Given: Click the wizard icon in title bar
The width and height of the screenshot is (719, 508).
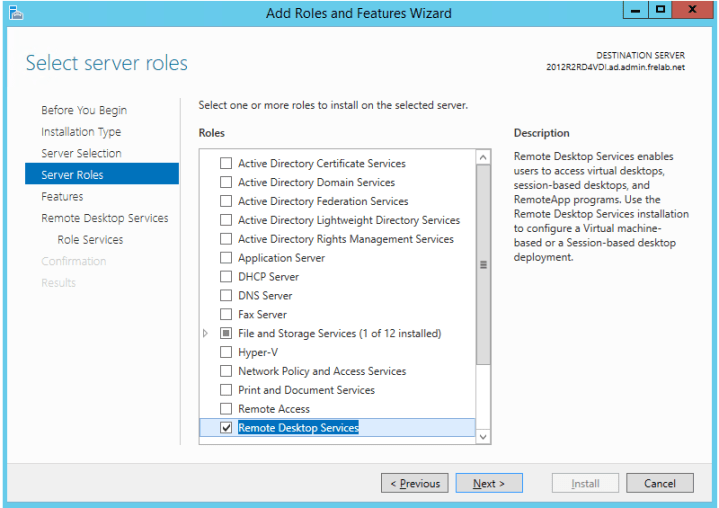Looking at the screenshot, I should (x=16, y=13).
